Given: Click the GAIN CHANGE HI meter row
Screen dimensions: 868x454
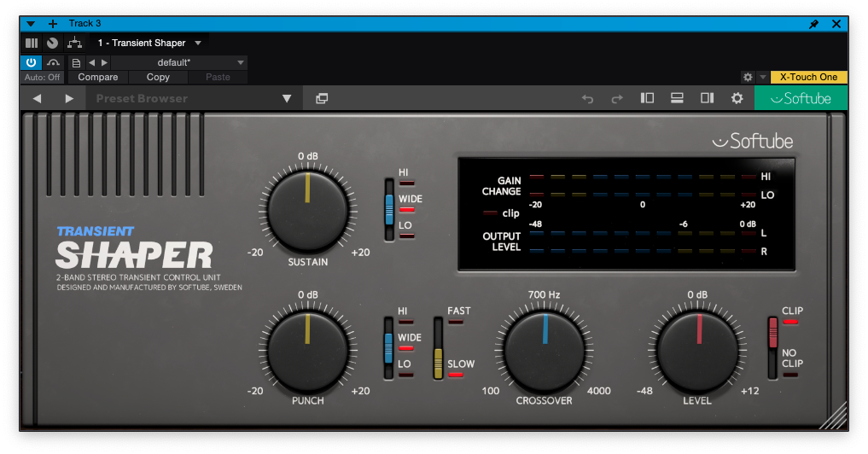Looking at the screenshot, I should click(643, 177).
